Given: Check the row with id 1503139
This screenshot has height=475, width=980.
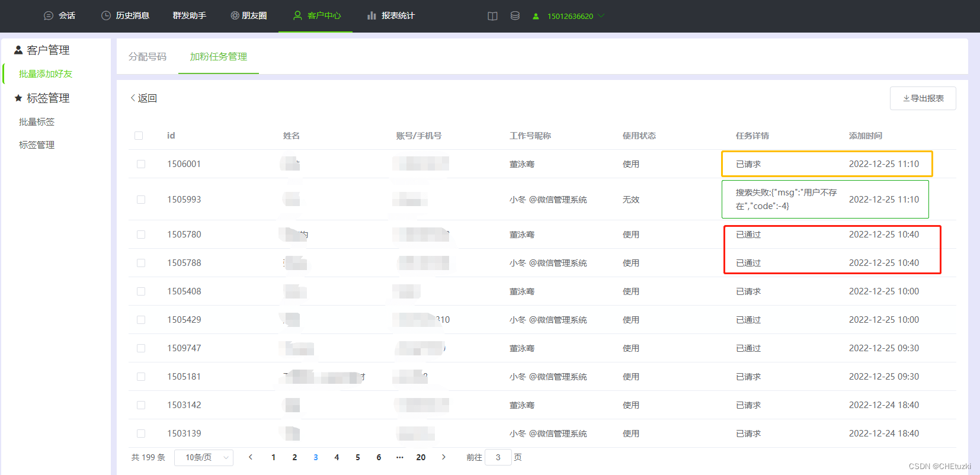Looking at the screenshot, I should tap(141, 434).
